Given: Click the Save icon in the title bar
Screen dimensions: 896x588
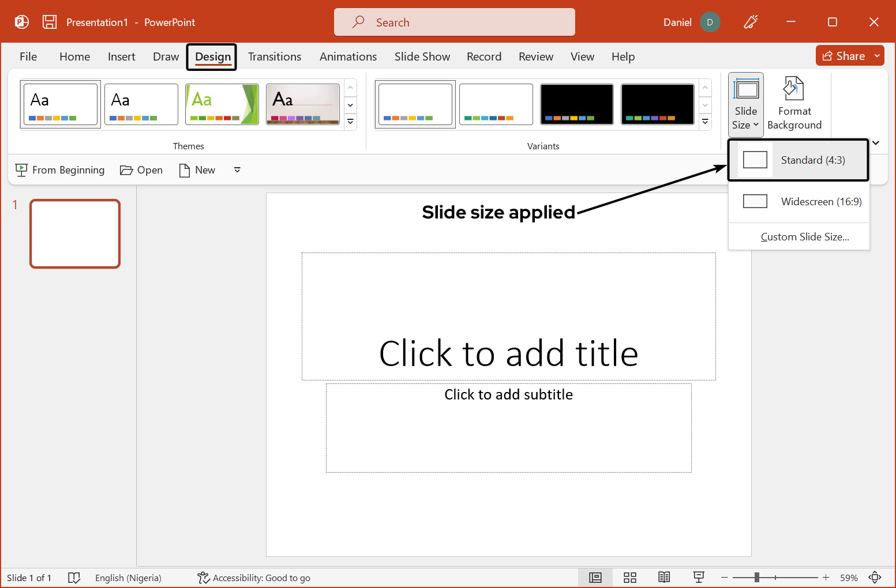Looking at the screenshot, I should click(x=49, y=21).
